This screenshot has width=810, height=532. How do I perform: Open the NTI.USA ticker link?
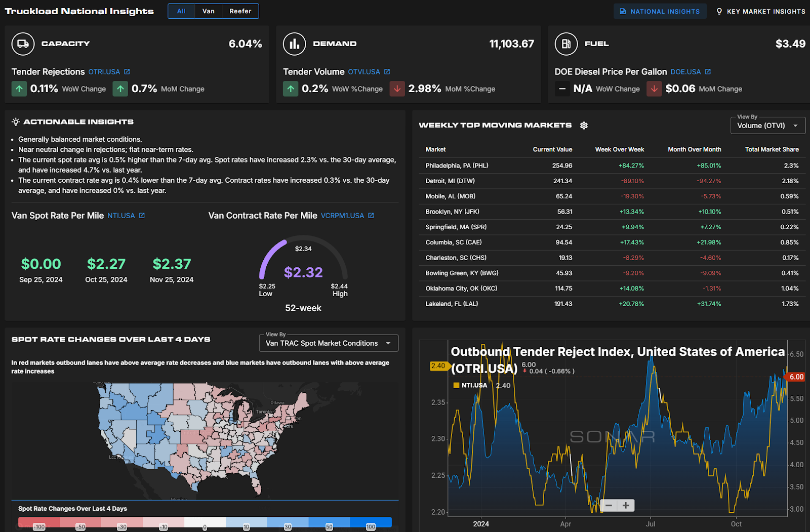tap(121, 216)
